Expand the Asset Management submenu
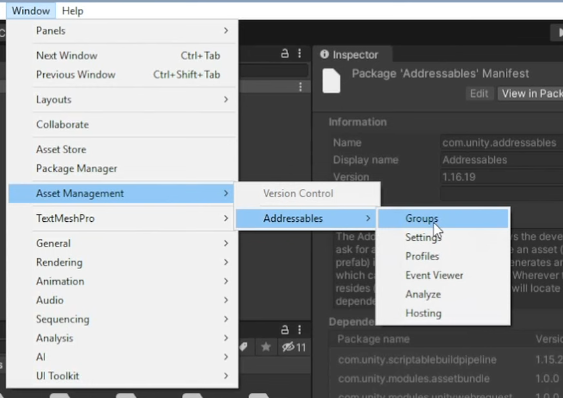The width and height of the screenshot is (563, 398). tap(122, 194)
